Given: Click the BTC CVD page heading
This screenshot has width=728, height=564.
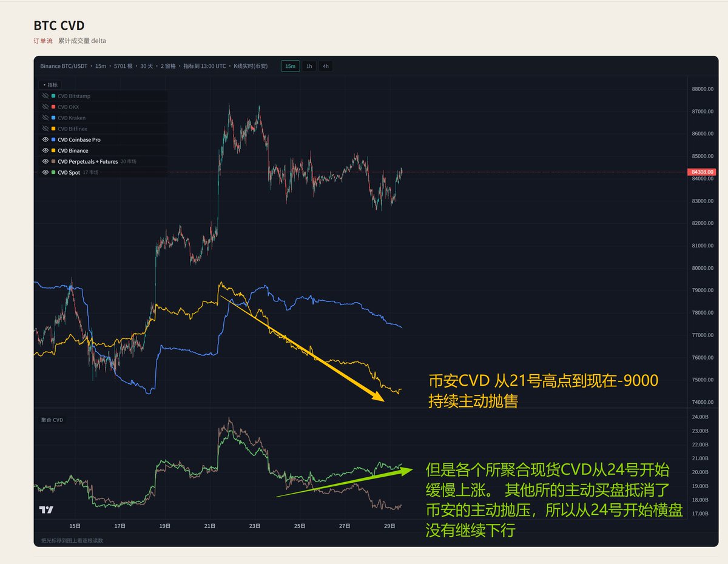Looking at the screenshot, I should pos(59,25).
